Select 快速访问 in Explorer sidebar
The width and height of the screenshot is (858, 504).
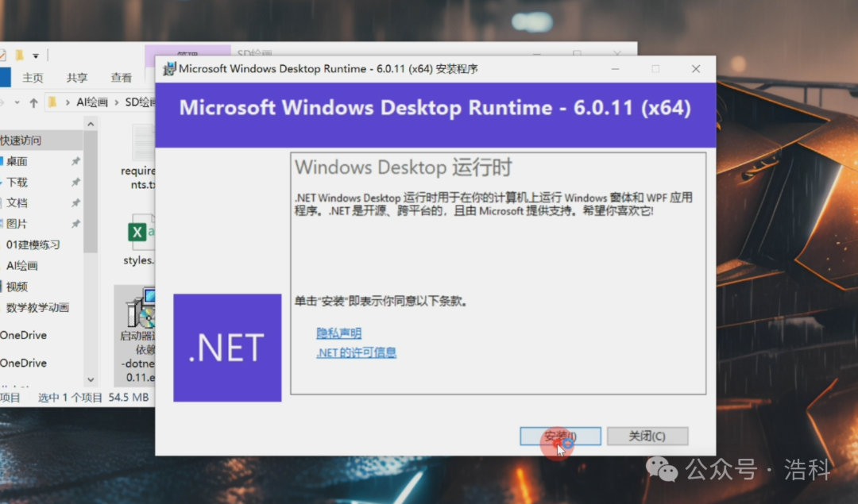pyautogui.click(x=41, y=140)
